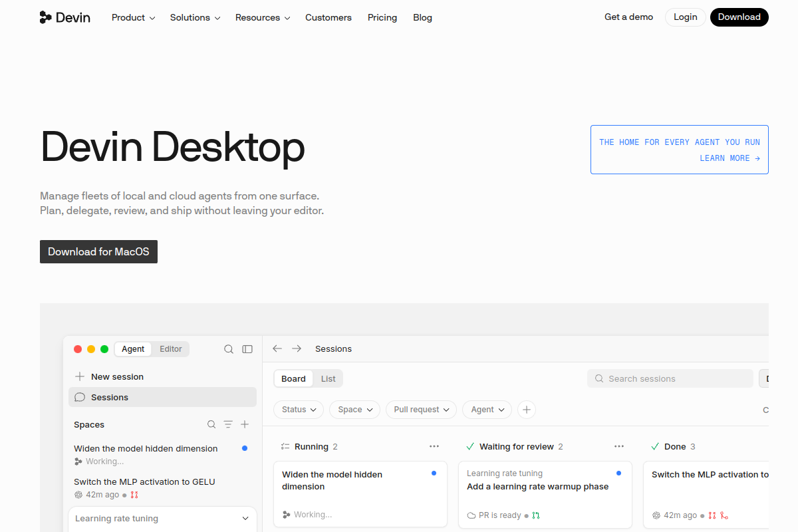The height and width of the screenshot is (532, 798).
Task: Click Download for MacOS
Action: [98, 251]
